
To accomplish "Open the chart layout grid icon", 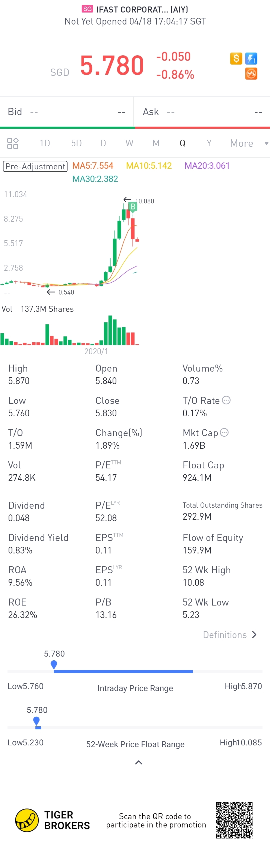I will 13,143.
